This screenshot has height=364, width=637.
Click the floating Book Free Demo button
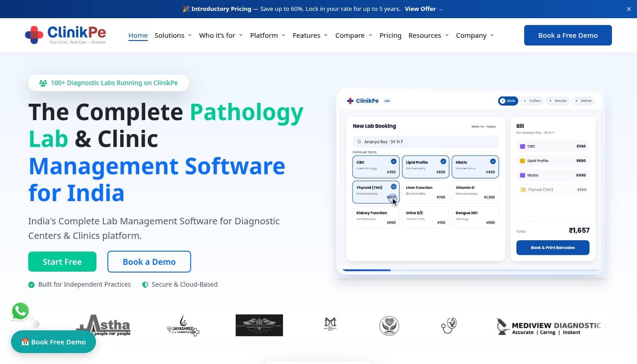[53, 342]
